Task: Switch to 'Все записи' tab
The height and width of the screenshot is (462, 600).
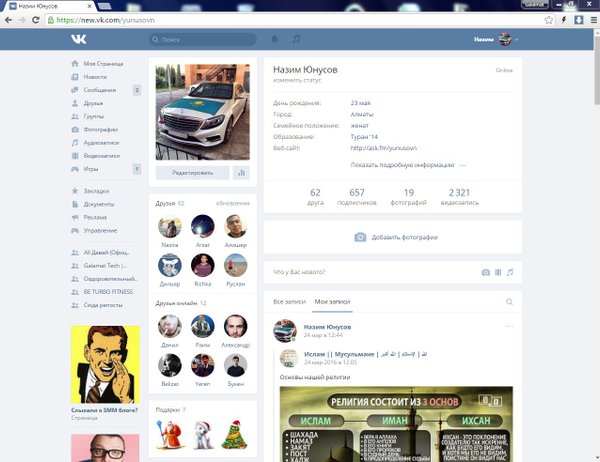Action: [x=287, y=301]
